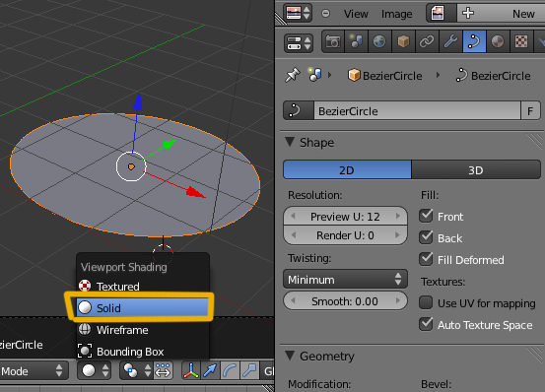The height and width of the screenshot is (392, 545).
Task: Open the Twisting Minimum dropdown
Action: (345, 279)
